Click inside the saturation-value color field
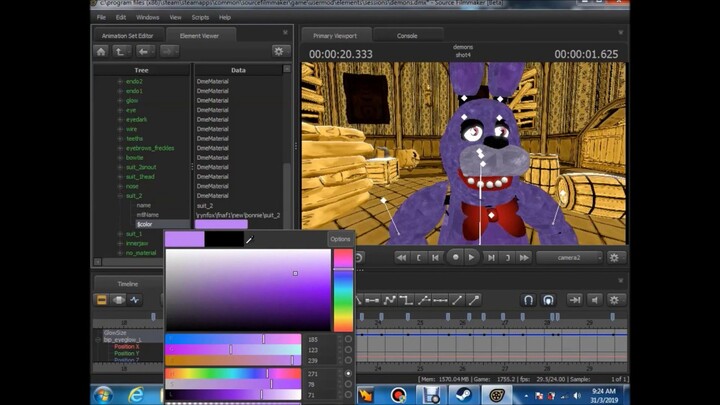The image size is (720, 405). coord(248,290)
